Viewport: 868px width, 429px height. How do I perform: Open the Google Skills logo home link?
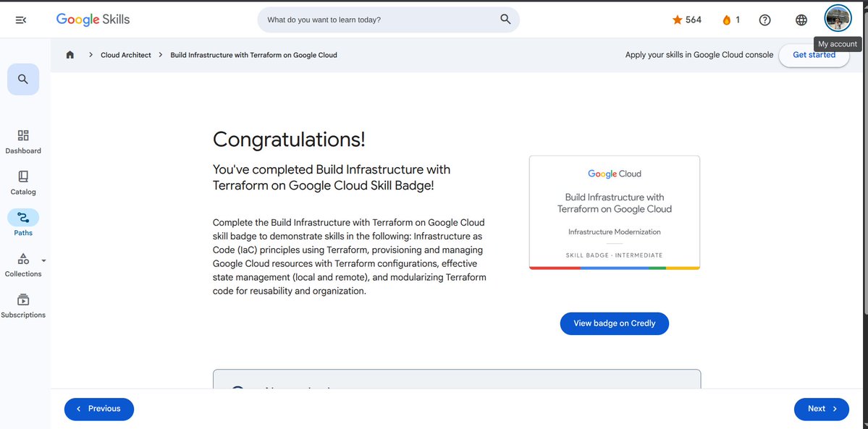93,20
